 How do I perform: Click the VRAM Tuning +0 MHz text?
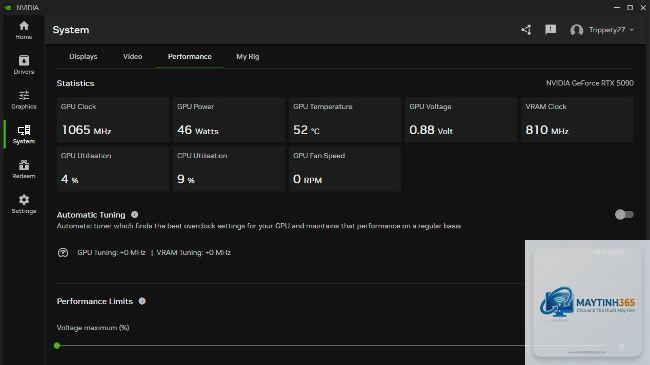[x=194, y=253]
